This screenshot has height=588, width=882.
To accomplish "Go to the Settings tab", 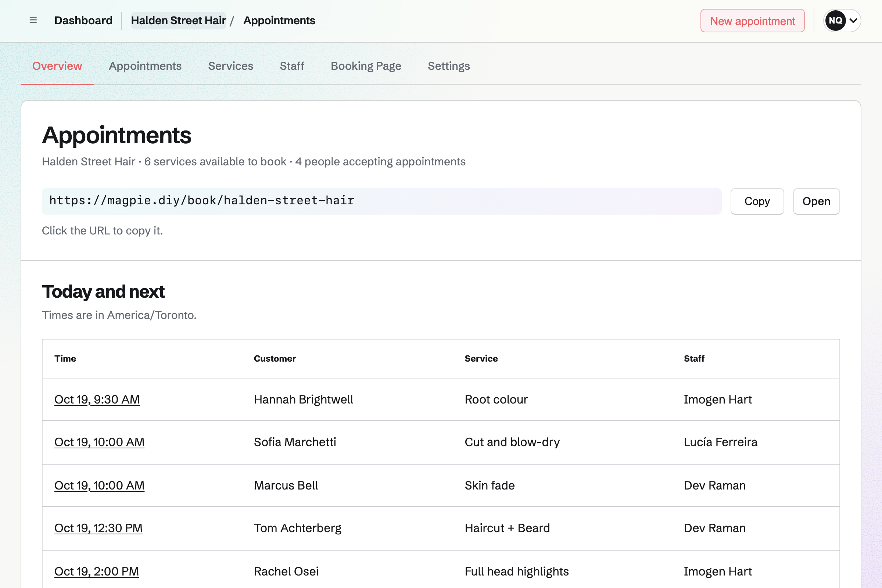I will (x=449, y=66).
